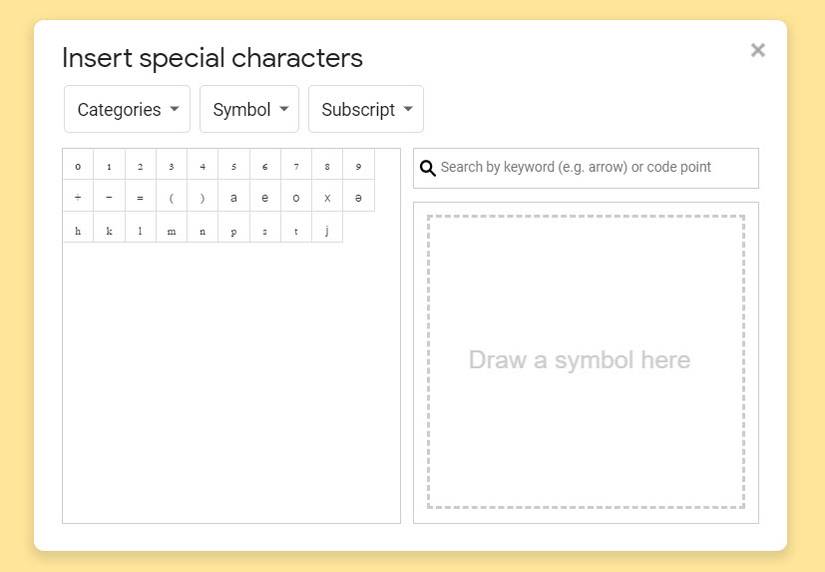Insert the subscript letter x

pyautogui.click(x=327, y=197)
